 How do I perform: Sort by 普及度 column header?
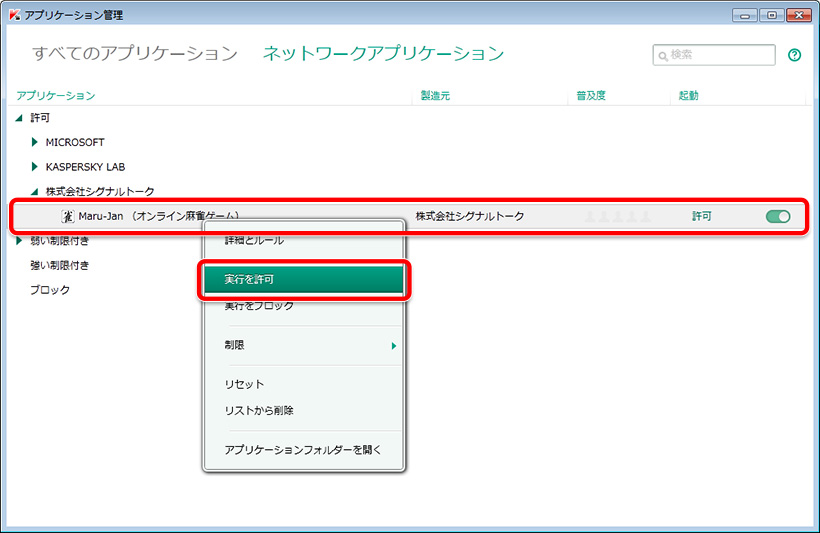[x=590, y=95]
